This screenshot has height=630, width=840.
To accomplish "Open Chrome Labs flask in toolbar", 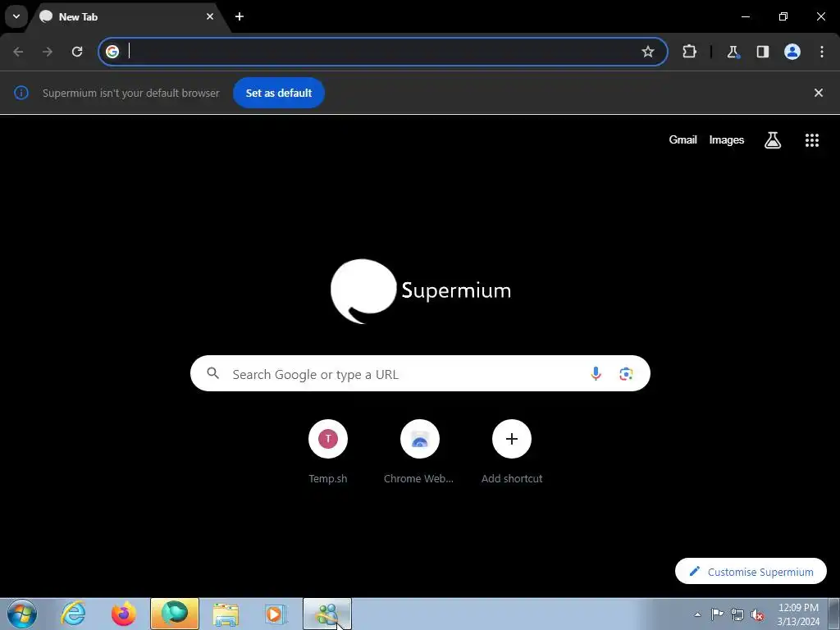I will [x=733, y=52].
